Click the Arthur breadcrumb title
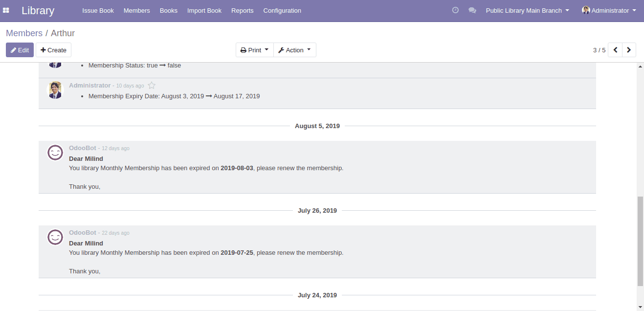This screenshot has width=644, height=311. click(x=63, y=33)
